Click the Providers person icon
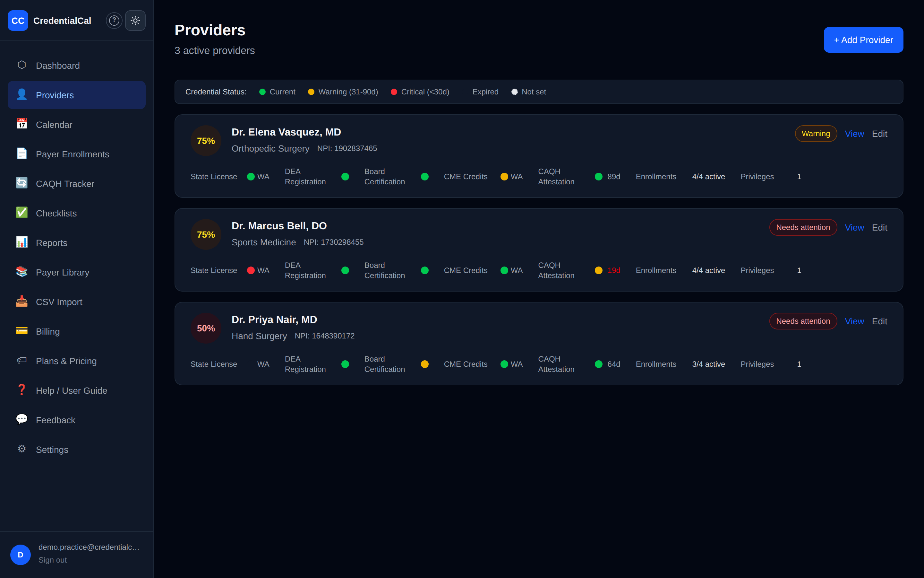Viewport: 924px width, 578px height. pos(22,94)
